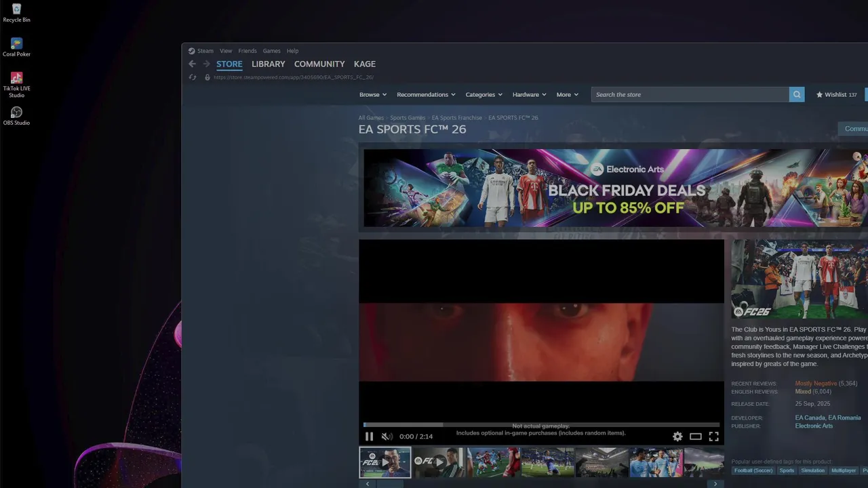This screenshot has width=868, height=488.
Task: Expand the Browse dropdown
Action: pos(373,95)
